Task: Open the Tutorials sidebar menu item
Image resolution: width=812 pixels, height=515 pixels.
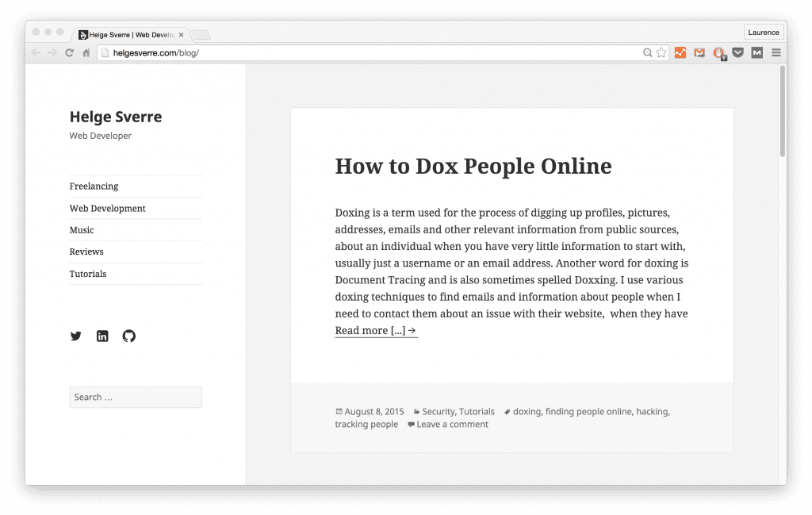Action: [x=88, y=274]
